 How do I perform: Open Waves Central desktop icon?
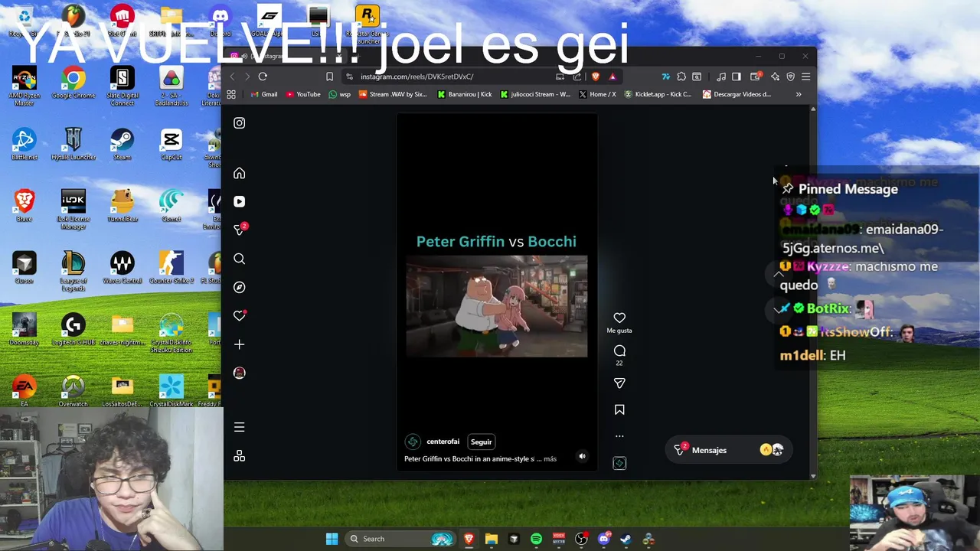click(122, 268)
